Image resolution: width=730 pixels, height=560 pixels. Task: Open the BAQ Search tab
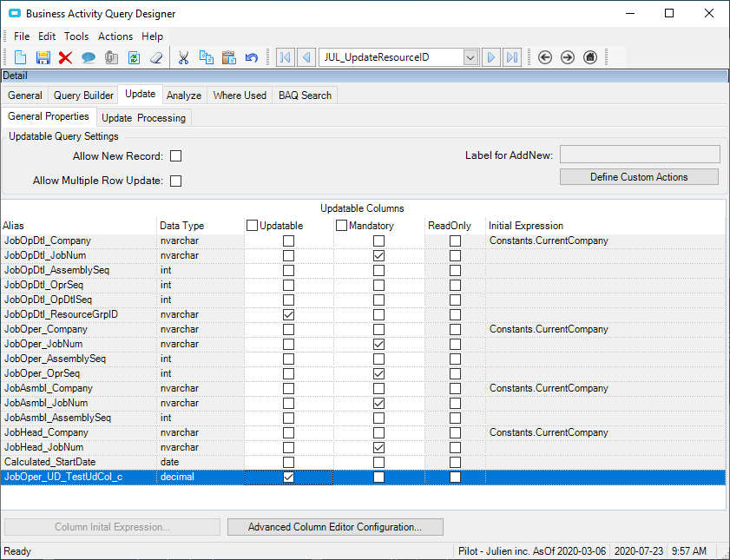[305, 96]
